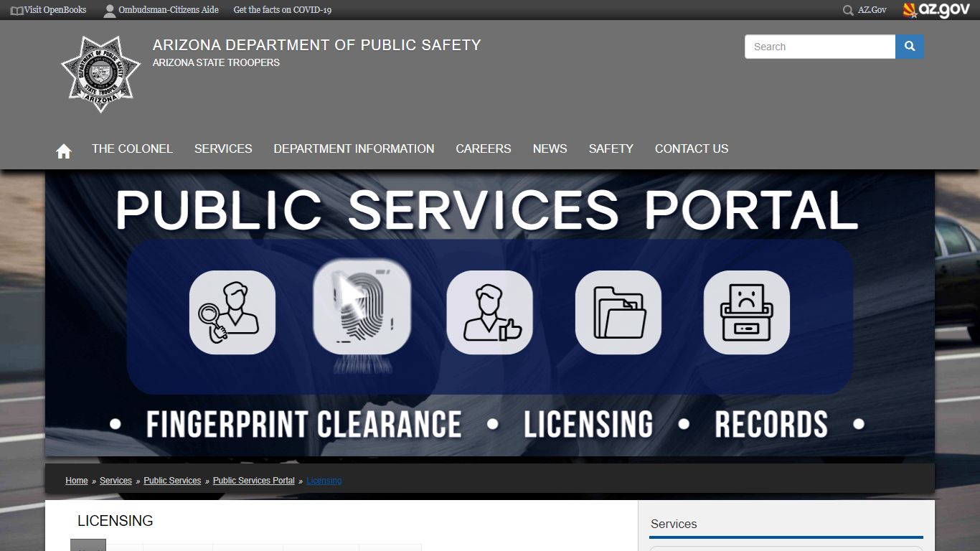The width and height of the screenshot is (980, 551).
Task: Click Arizona Department of Public Safety title
Action: tap(316, 45)
